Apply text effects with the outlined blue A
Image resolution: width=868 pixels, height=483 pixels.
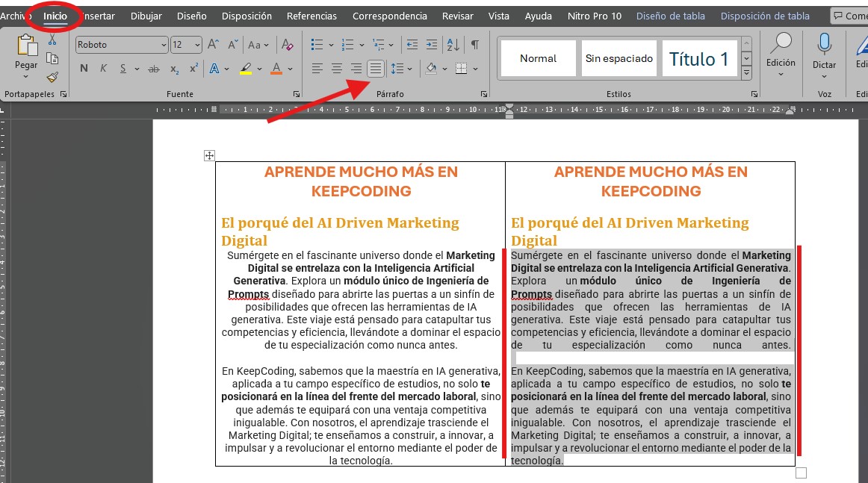[x=214, y=69]
